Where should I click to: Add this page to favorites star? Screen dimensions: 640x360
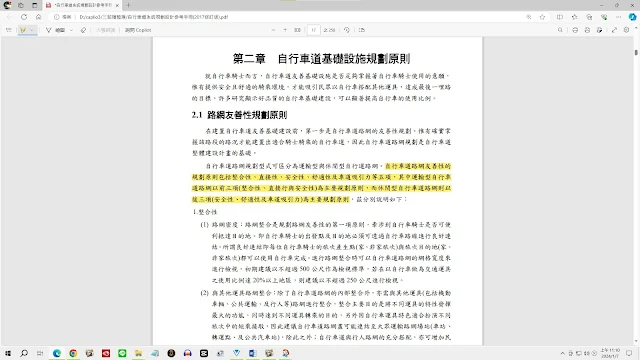click(x=542, y=17)
